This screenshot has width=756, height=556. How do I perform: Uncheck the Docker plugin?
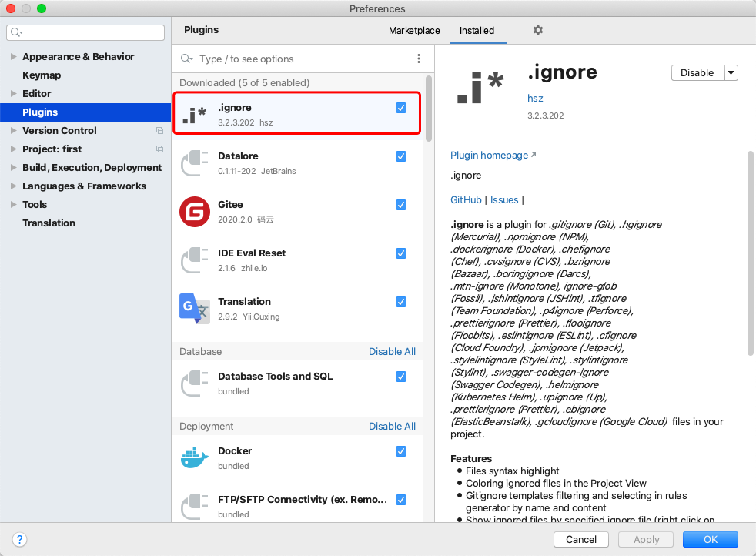[401, 451]
